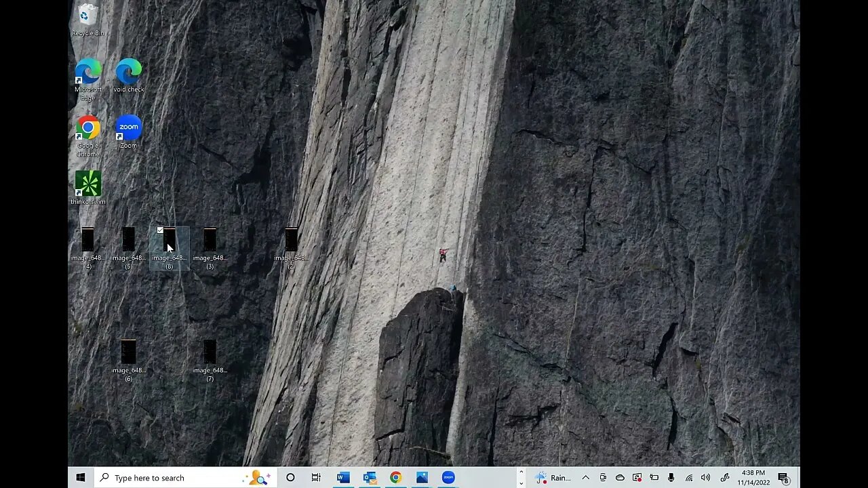The width and height of the screenshot is (868, 488).
Task: Open the clock showing 4:38 PM
Action: pos(753,478)
